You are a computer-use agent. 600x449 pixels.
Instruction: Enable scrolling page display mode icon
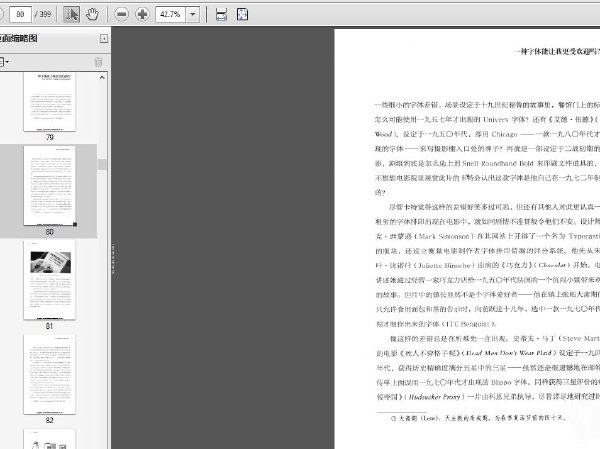tap(221, 15)
